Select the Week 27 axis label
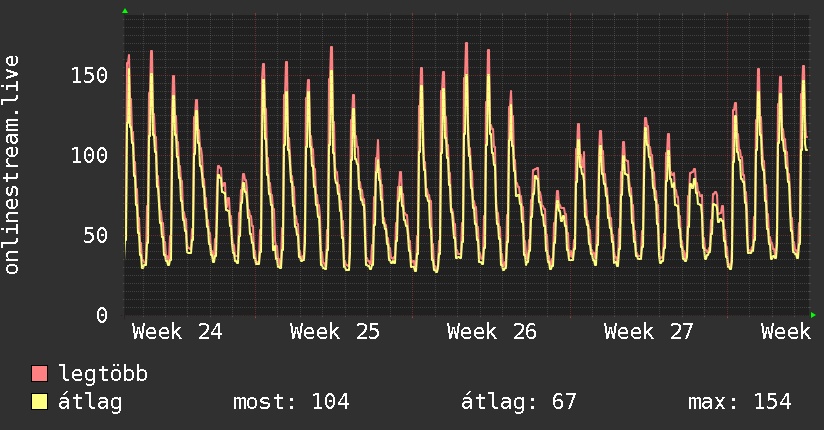Viewport: 824px width, 430px height. (649, 332)
